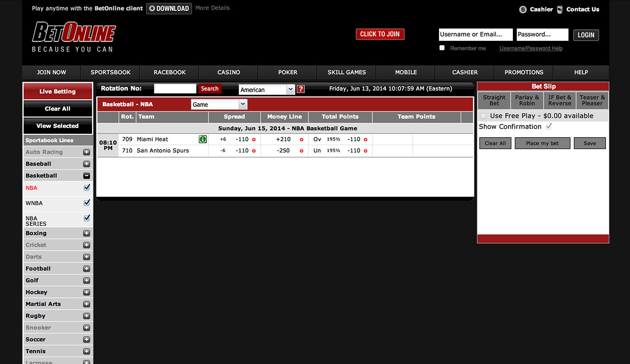Go to the CASINO section

[x=229, y=72]
